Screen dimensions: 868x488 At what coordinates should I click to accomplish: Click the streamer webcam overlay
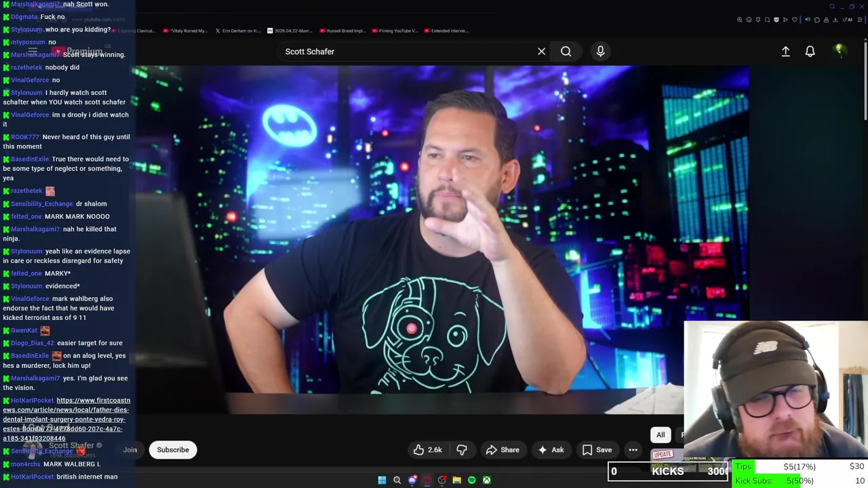point(776,390)
